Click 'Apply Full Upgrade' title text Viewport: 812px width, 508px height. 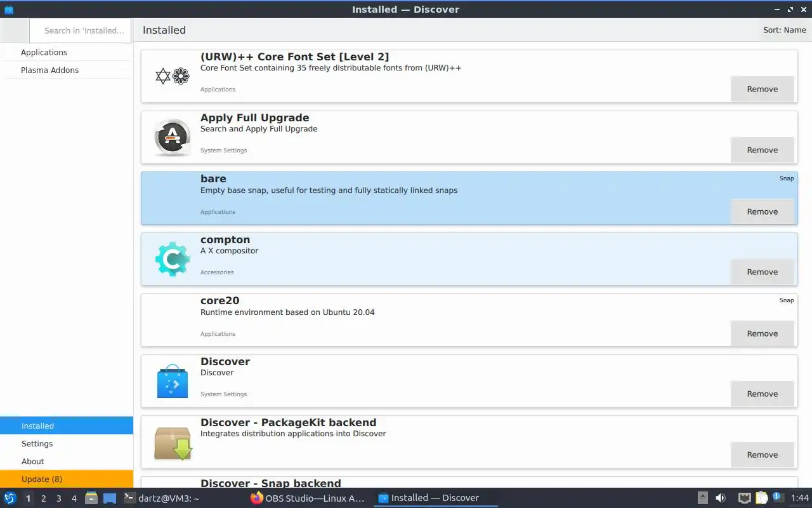255,118
